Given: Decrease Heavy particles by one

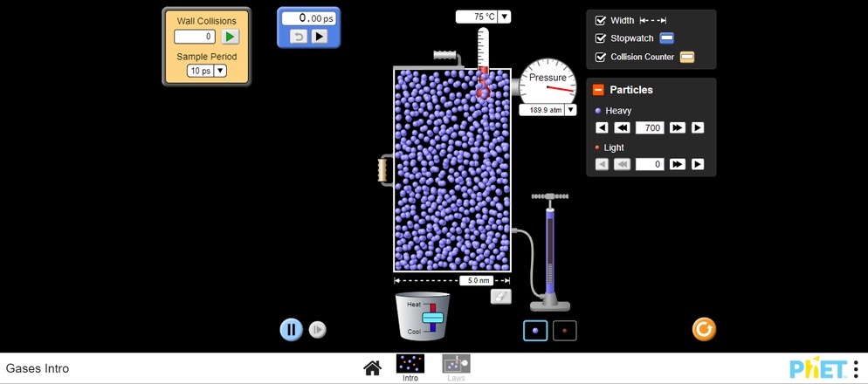Looking at the screenshot, I should point(602,127).
